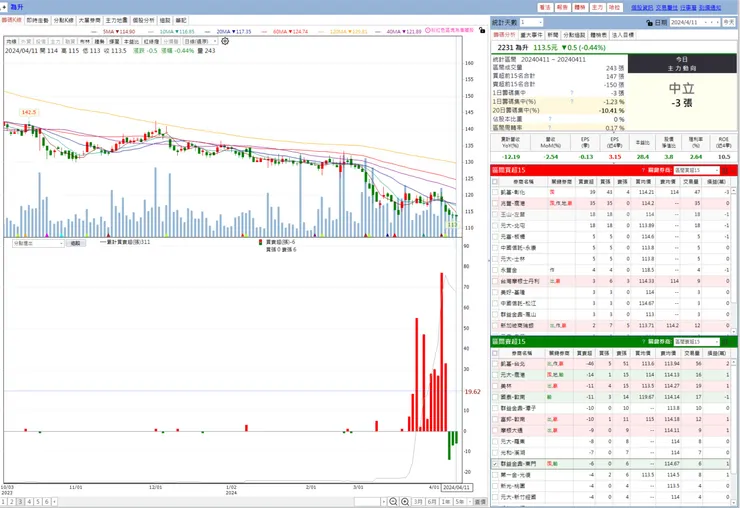Click help icon next to 佔股本比重
Image resolution: width=740 pixels, height=508 pixels.
pyautogui.click(x=550, y=119)
